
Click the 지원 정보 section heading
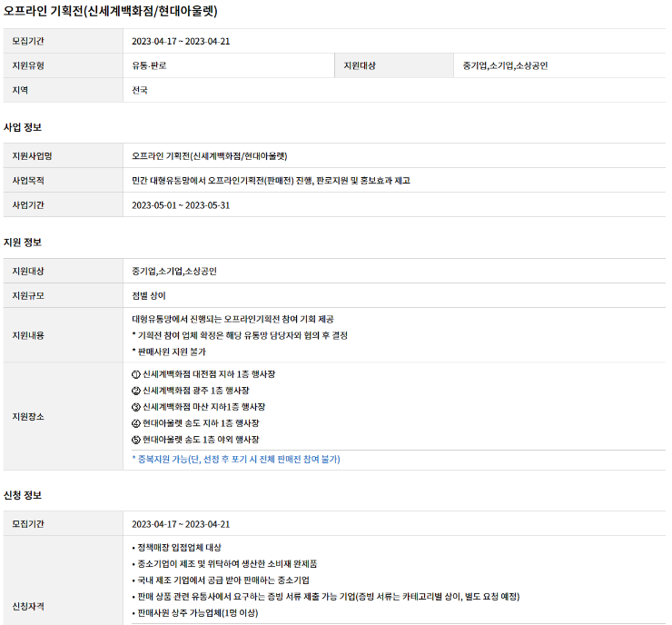click(23, 243)
